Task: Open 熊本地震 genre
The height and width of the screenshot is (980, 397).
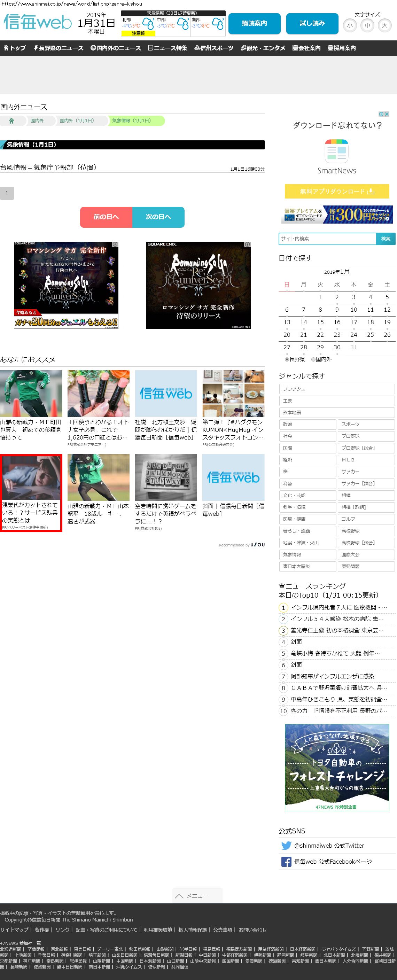Action: pyautogui.click(x=337, y=412)
